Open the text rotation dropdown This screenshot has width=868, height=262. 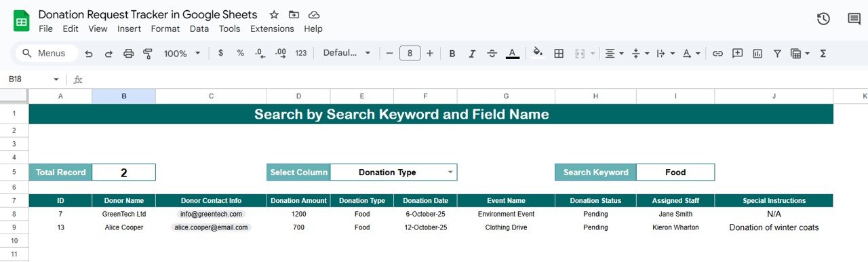[x=691, y=53]
